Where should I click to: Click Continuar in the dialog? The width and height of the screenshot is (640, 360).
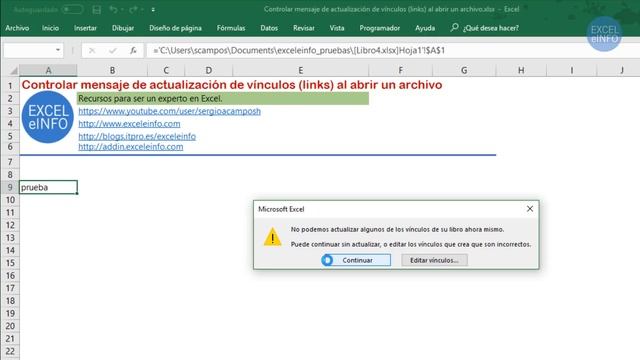(356, 260)
